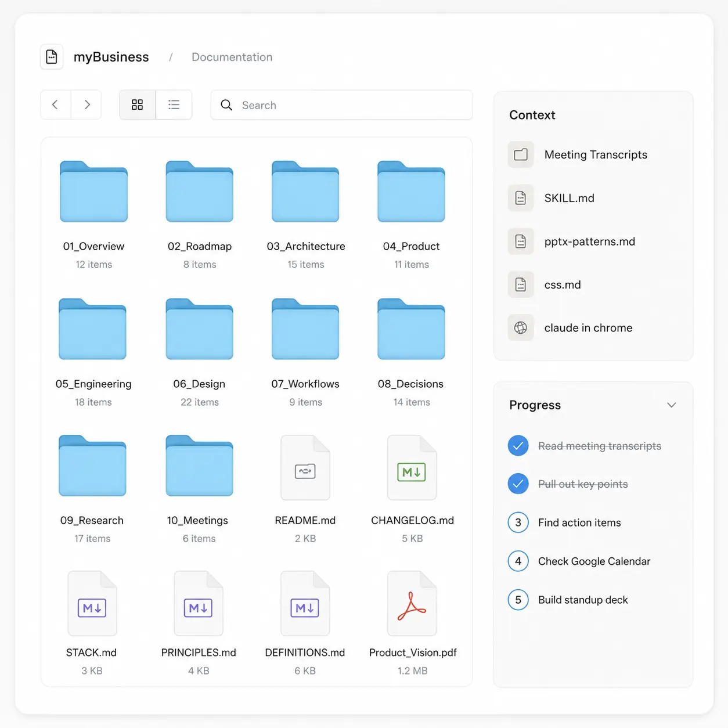728x728 pixels.
Task: Click step 5 circle for Build standup deck
Action: [x=518, y=600]
